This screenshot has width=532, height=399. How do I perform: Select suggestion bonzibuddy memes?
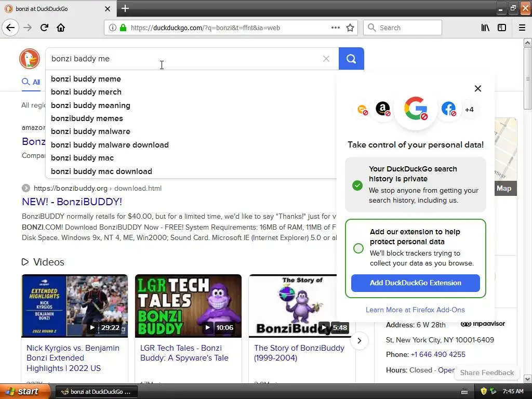191,118
